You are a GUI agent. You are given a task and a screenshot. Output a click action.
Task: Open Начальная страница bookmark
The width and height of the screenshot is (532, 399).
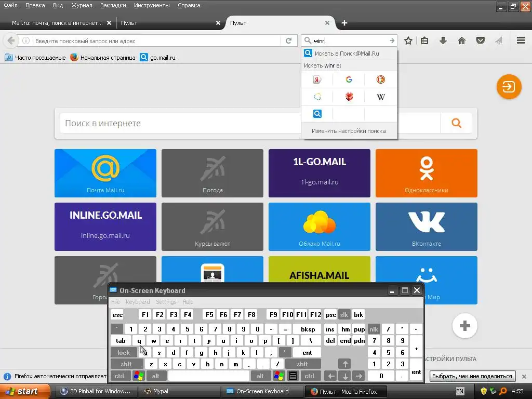[x=103, y=58]
